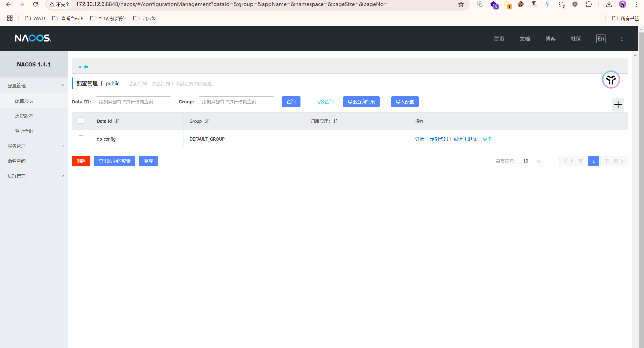
Task: Click the cookie extension icon
Action: tap(520, 4)
